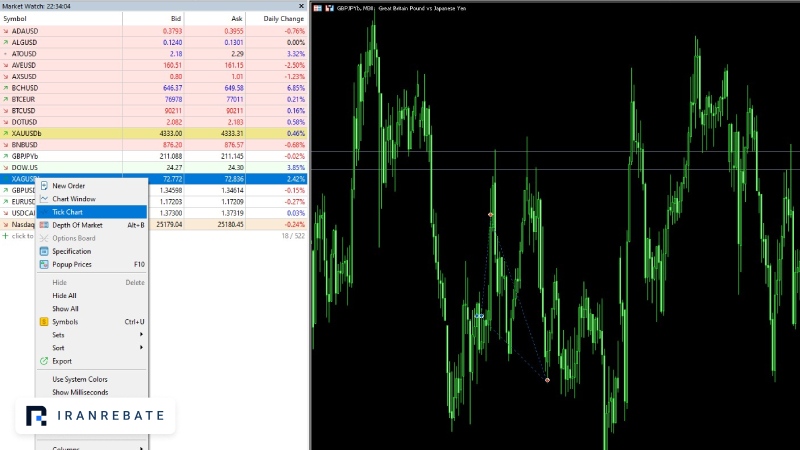Click ATOUSD ask value 2.29
The height and width of the screenshot is (450, 800).
coord(237,54)
